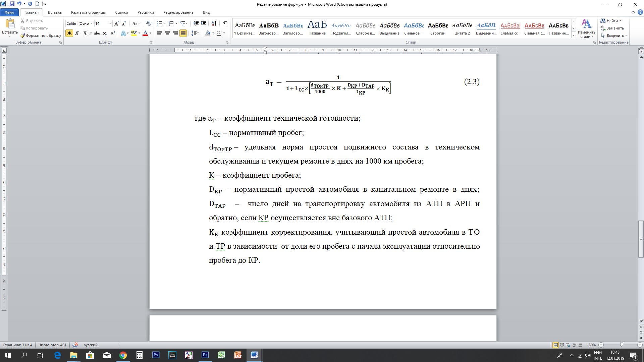This screenshot has height=362, width=644.
Task: Open borders button icon
Action: pos(219,33)
